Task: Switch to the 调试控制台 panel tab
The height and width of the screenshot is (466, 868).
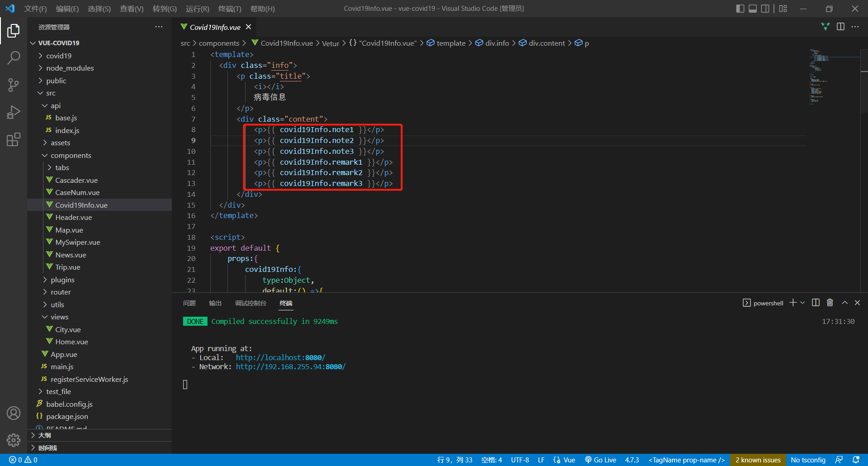Action: 251,303
